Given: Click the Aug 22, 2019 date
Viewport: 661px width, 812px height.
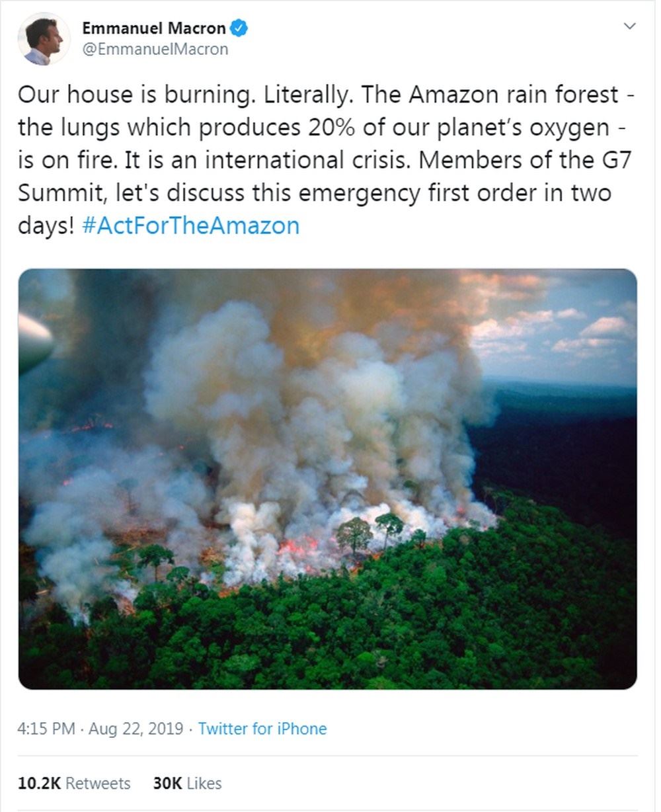Looking at the screenshot, I should [x=136, y=729].
